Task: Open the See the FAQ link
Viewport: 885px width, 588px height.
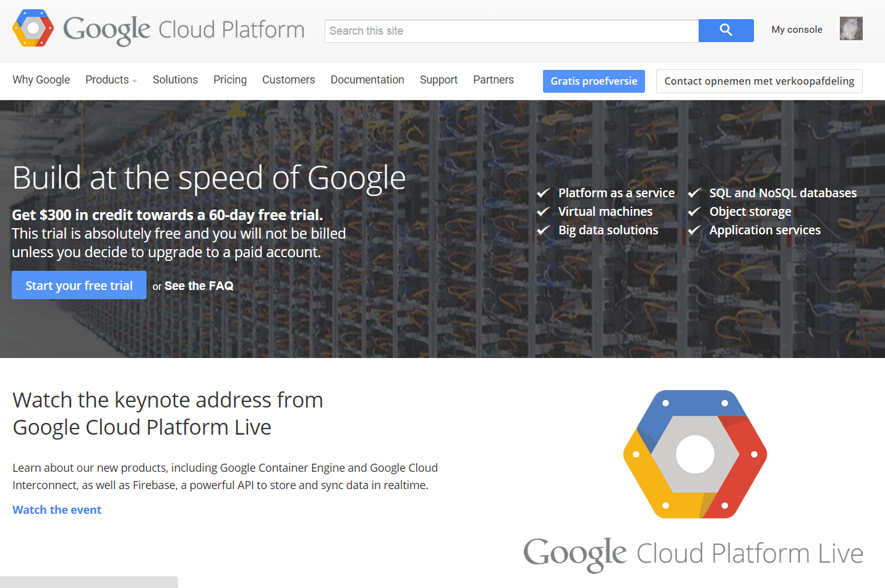Action: click(199, 286)
